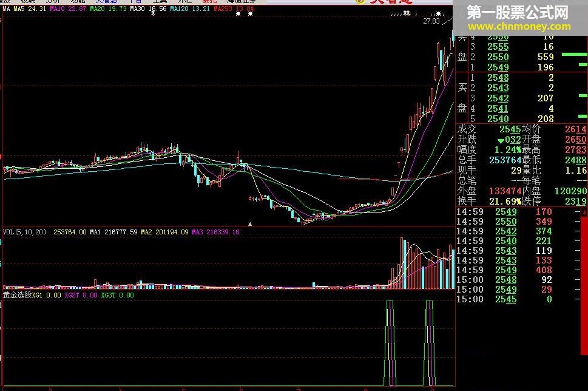Click the 最高 value 2783

coord(576,150)
